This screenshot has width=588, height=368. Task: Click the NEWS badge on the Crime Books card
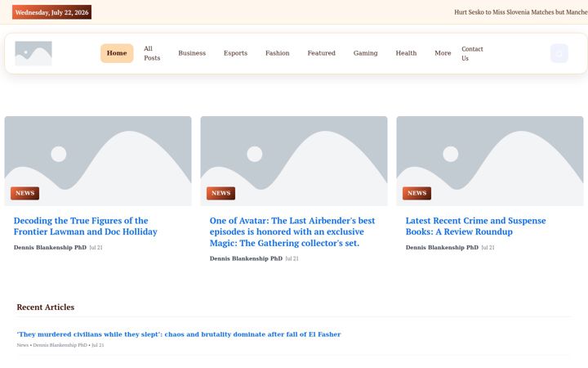point(417,193)
